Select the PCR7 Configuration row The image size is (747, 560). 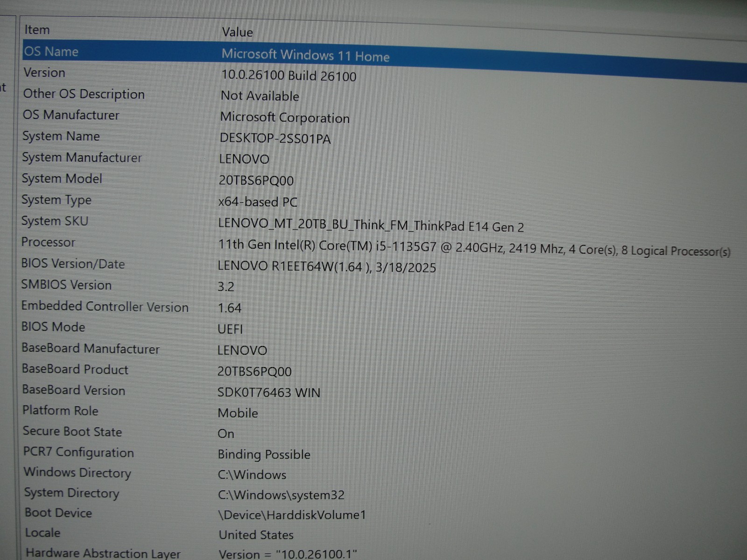point(78,452)
